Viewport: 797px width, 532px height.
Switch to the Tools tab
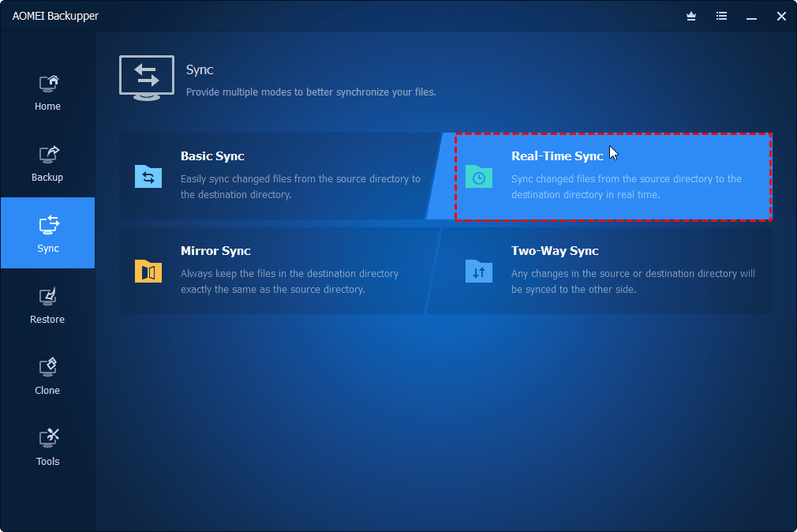point(47,446)
